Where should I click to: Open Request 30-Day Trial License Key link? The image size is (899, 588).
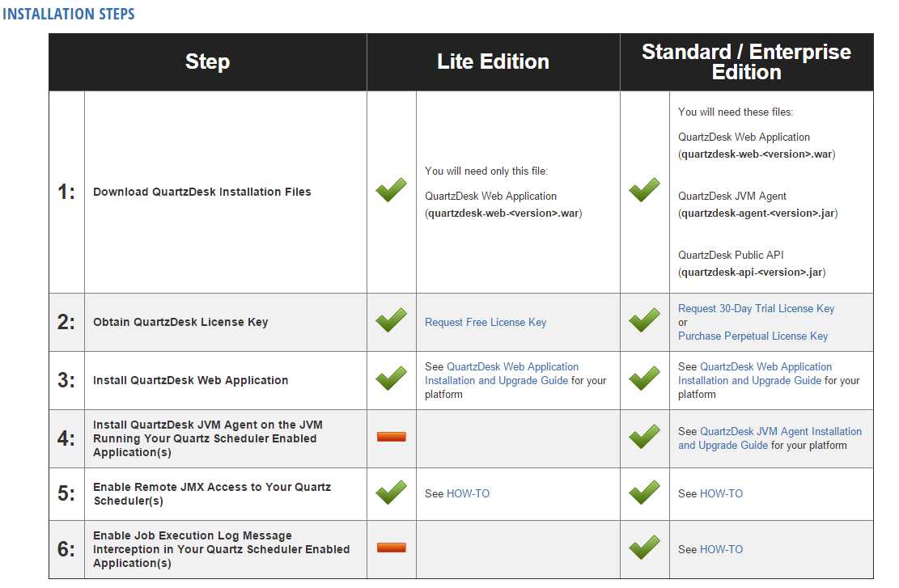point(757,308)
